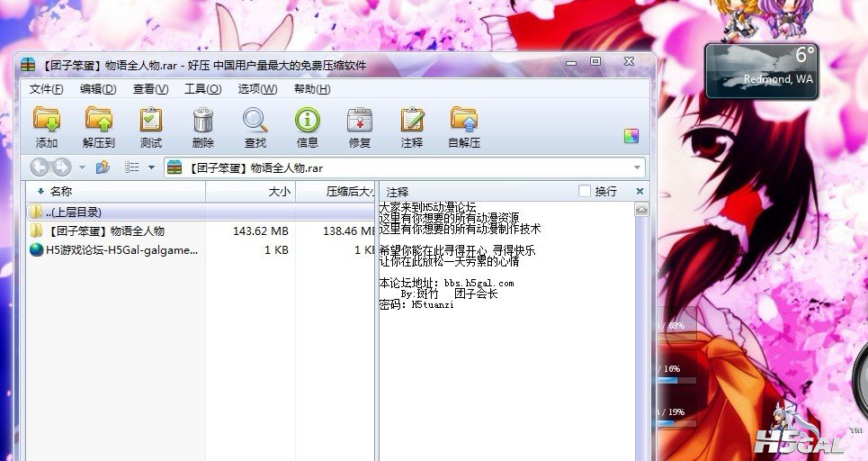Click the comment panel scroll up arrow
This screenshot has height=461, width=868.
click(x=641, y=210)
